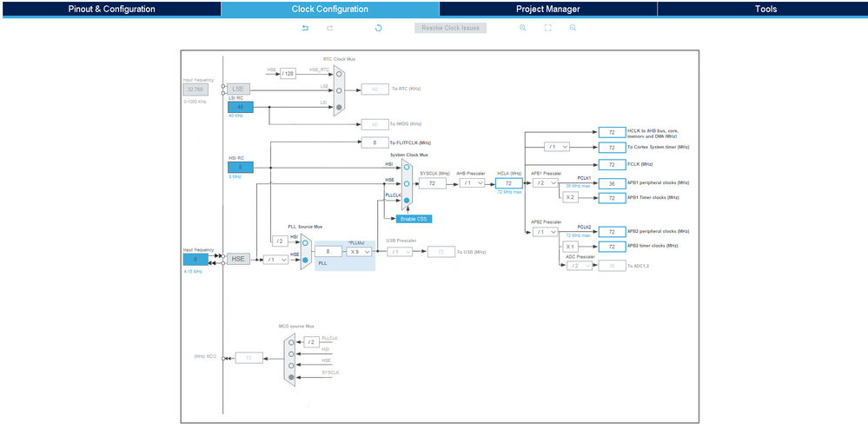Open the Project Manager tab
Image resolution: width=868 pixels, height=436 pixels.
pos(548,9)
